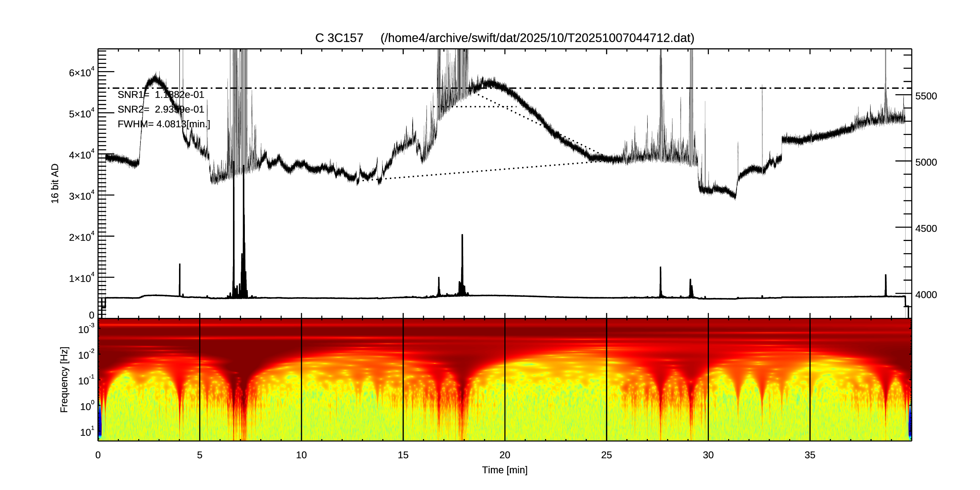Click the 16 bit AD axis label

55,183
